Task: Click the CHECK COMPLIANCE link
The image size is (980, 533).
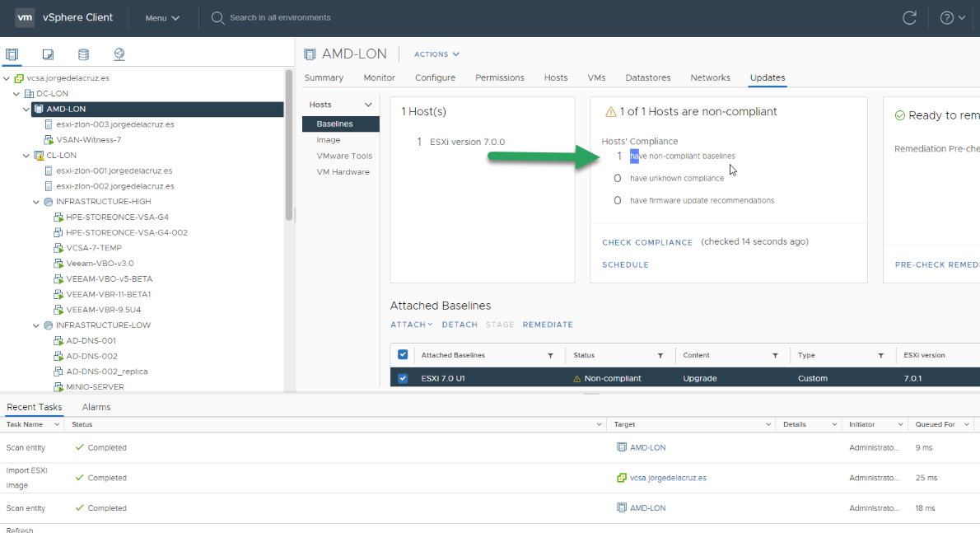Action: click(646, 242)
